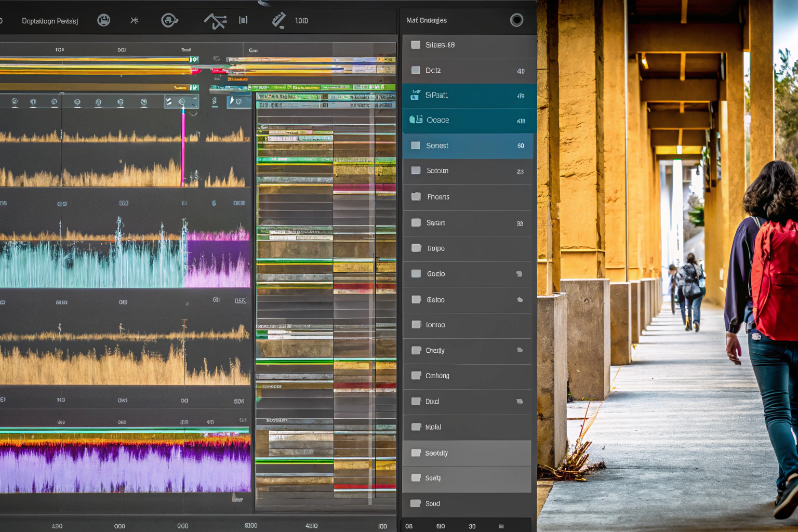Click the Seotdly row label
798x532 pixels.
(x=436, y=453)
